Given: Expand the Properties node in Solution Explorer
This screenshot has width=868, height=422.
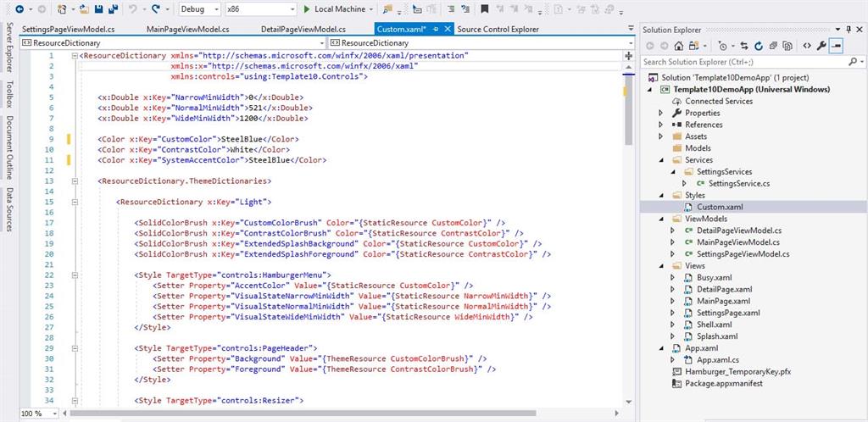Looking at the screenshot, I should [x=661, y=113].
